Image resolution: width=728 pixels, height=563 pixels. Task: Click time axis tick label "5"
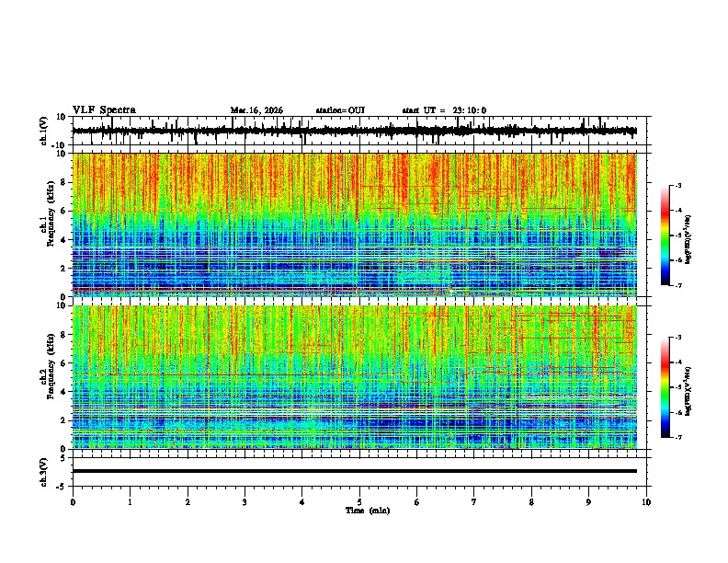(359, 502)
